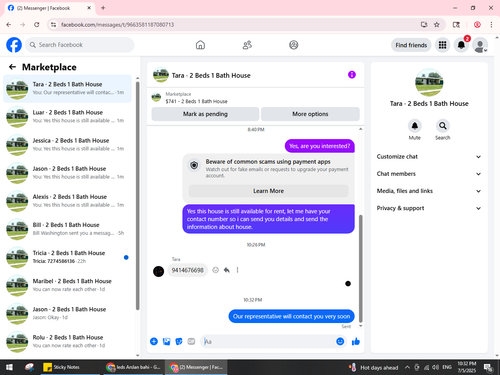This screenshot has width=500, height=375.
Task: React to Tara's message with emoji icon
Action: [216, 270]
